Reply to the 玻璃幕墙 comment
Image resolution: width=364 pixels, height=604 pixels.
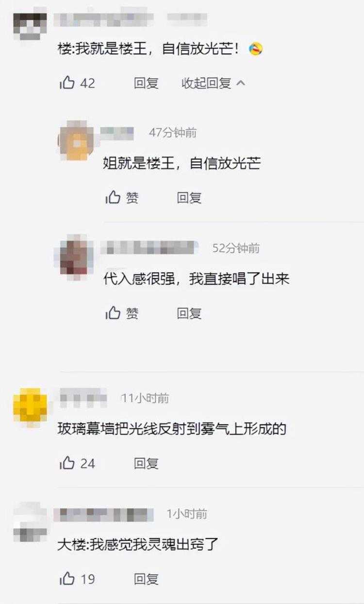[x=146, y=463]
